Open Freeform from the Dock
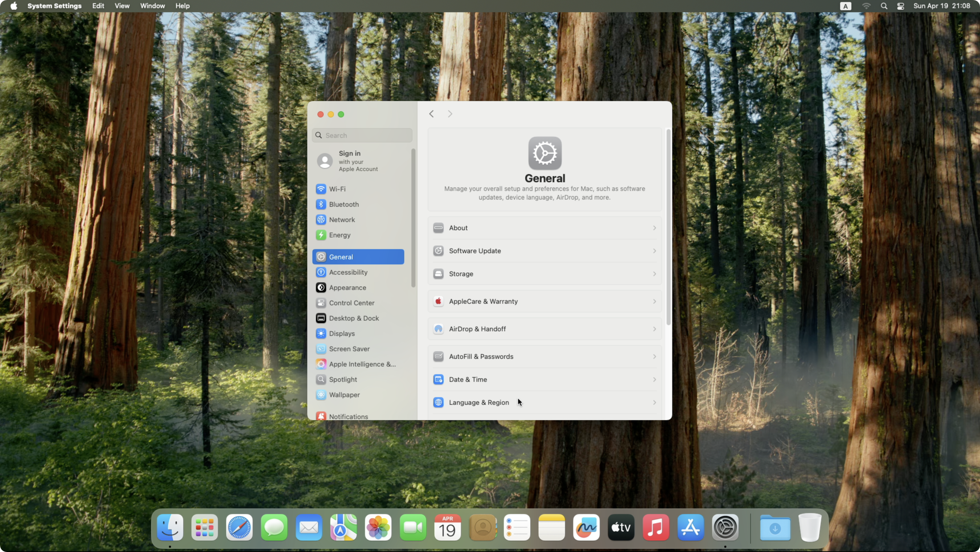The height and width of the screenshot is (552, 980). (x=586, y=527)
